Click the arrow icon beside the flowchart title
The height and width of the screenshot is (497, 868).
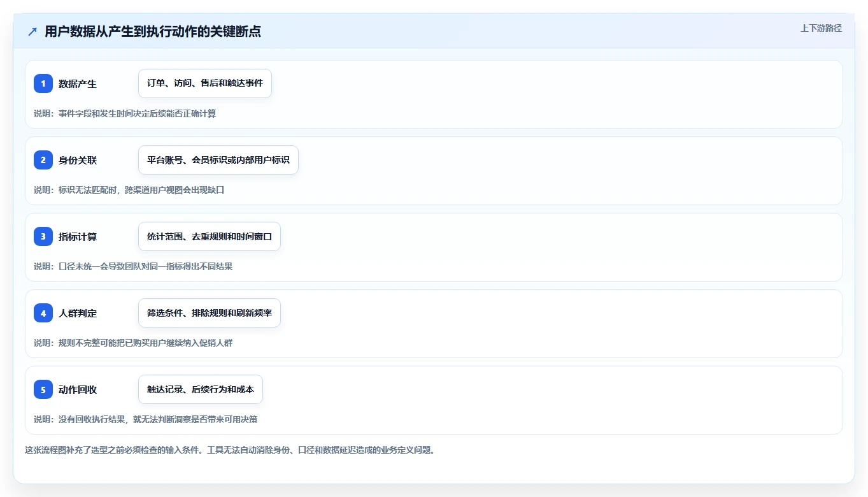(32, 32)
